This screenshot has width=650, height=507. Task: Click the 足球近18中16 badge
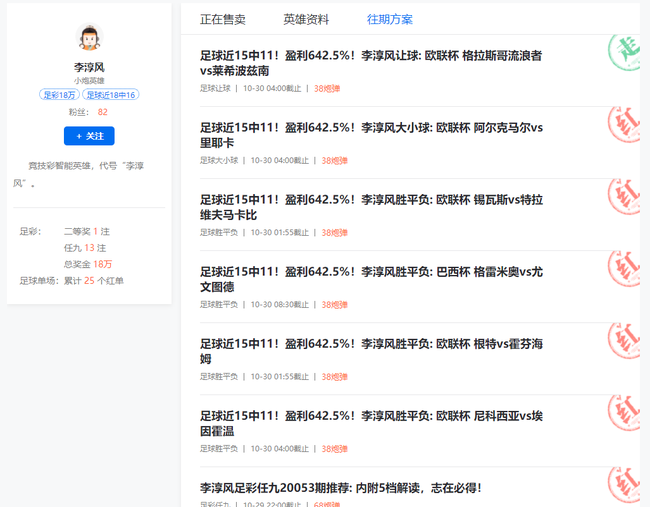coord(111,95)
